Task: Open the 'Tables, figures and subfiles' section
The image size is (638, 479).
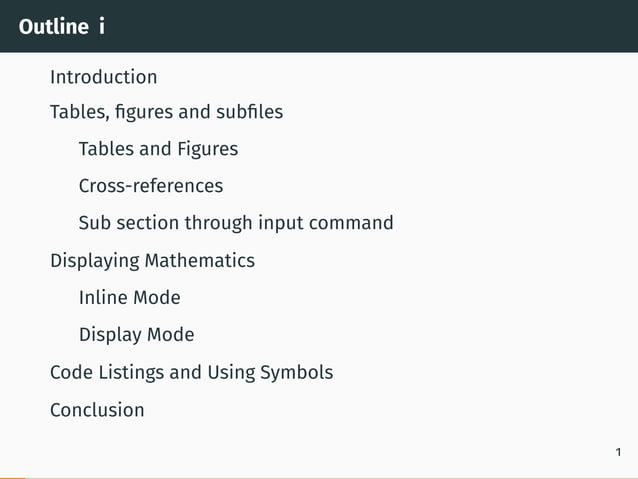Action: point(166,112)
